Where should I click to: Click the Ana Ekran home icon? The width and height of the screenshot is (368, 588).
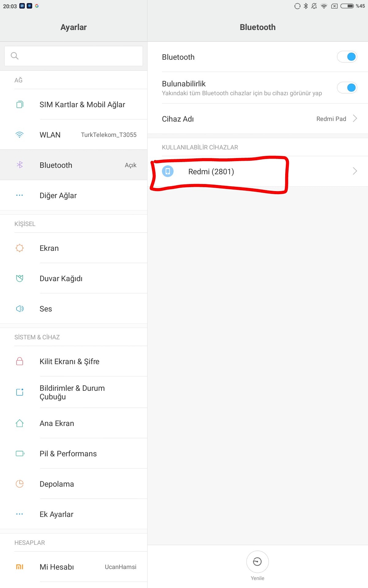pyautogui.click(x=20, y=423)
